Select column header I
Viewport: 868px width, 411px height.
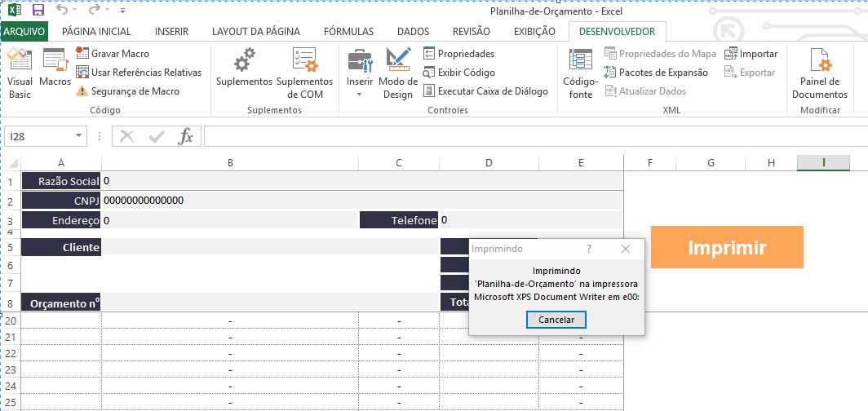824,163
